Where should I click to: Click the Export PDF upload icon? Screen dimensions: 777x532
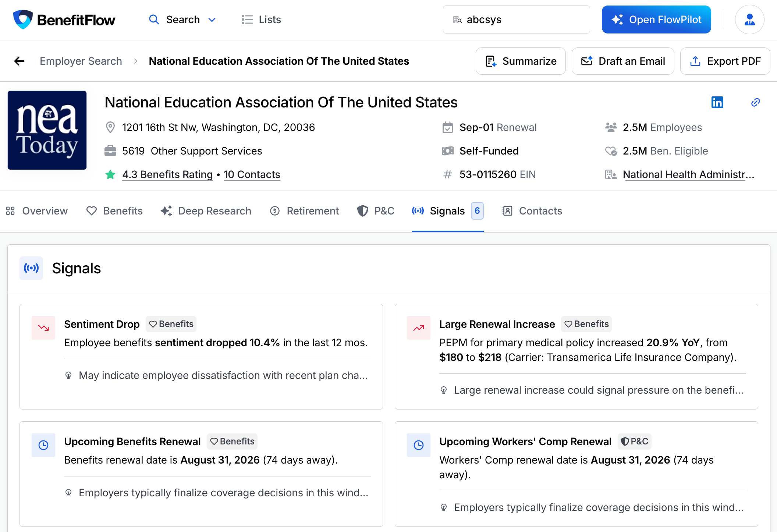695,61
